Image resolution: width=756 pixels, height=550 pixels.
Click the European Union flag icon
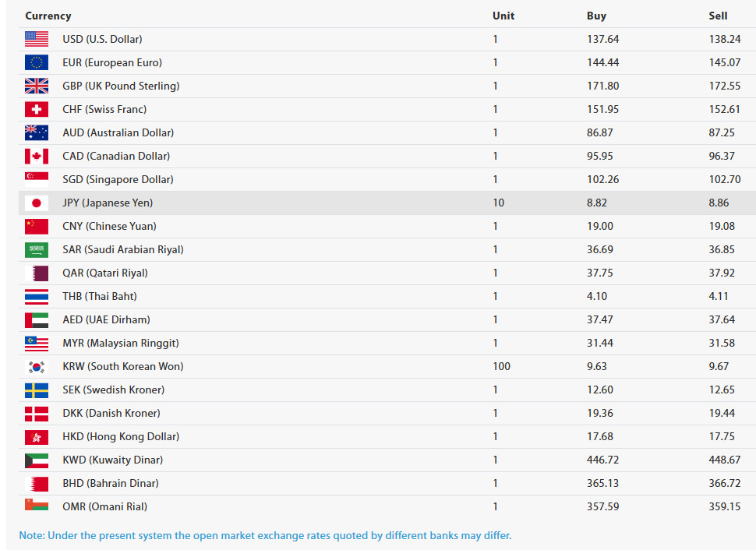point(36,62)
